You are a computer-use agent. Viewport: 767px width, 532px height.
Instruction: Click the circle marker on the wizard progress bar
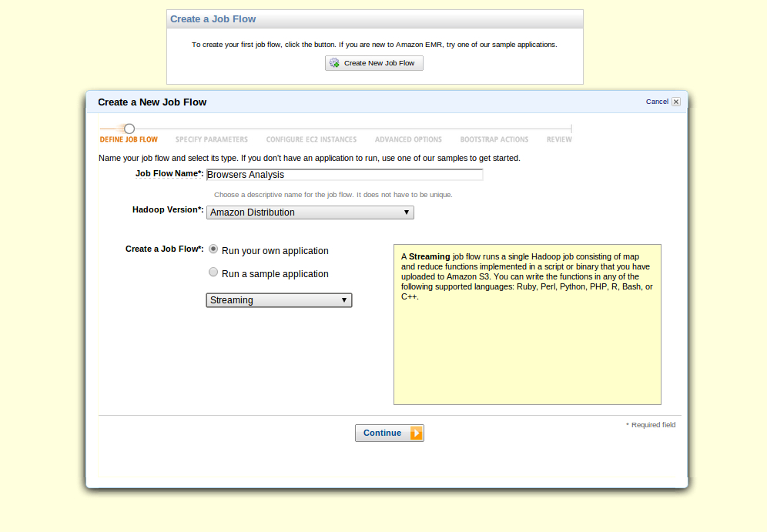point(129,129)
